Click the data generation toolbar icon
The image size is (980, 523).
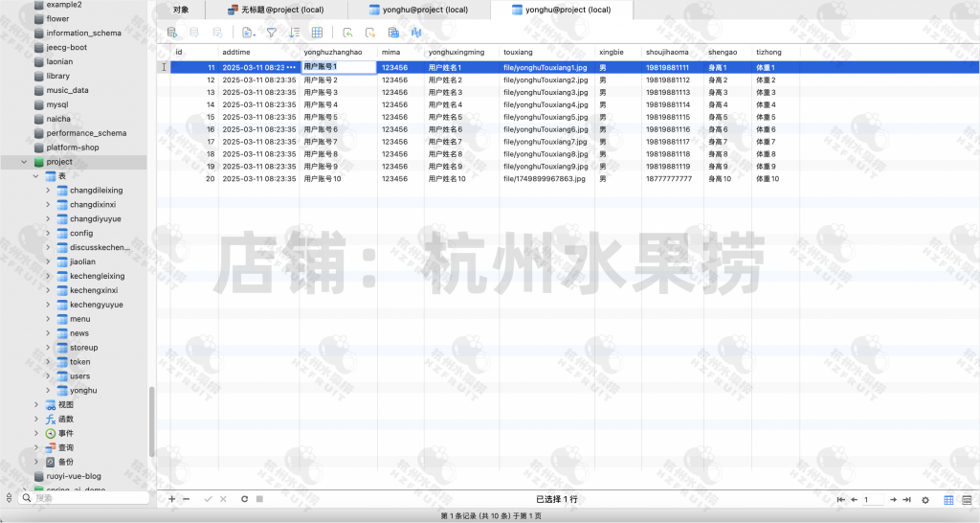[393, 33]
